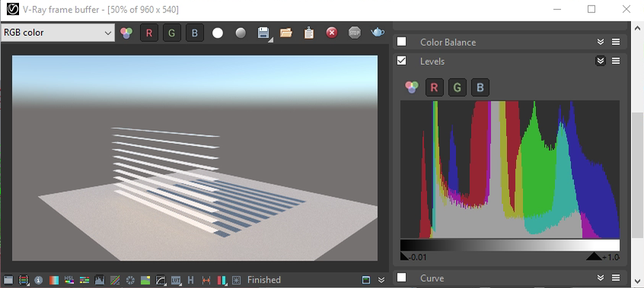Uncheck the Levels correction checkbox

point(402,61)
